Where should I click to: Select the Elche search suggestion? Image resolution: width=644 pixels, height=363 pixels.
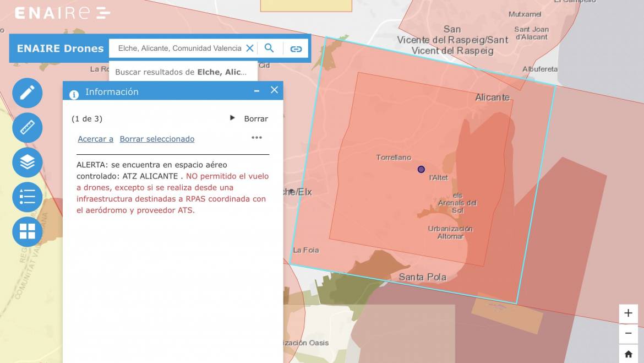click(182, 72)
